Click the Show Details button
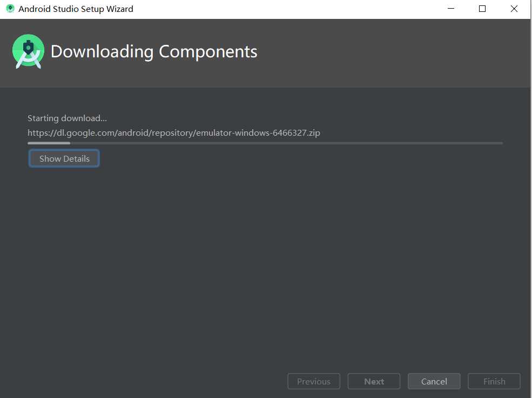The height and width of the screenshot is (398, 532). 64,158
